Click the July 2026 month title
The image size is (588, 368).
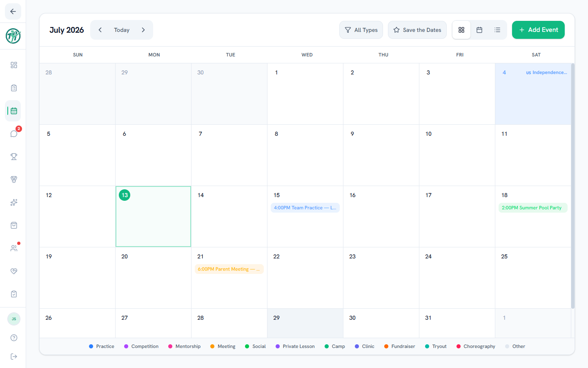click(67, 30)
